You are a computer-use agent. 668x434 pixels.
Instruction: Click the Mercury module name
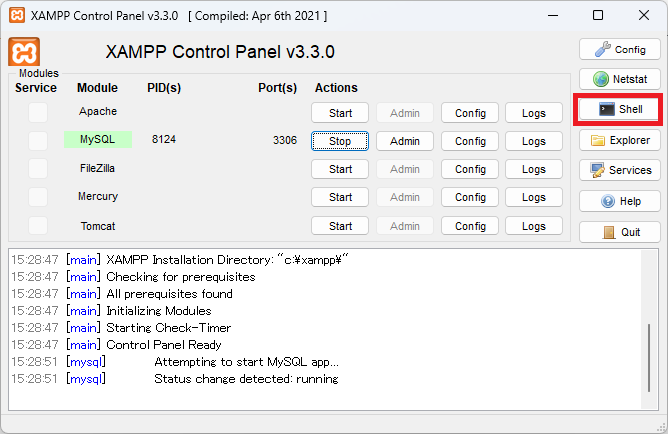coord(98,196)
